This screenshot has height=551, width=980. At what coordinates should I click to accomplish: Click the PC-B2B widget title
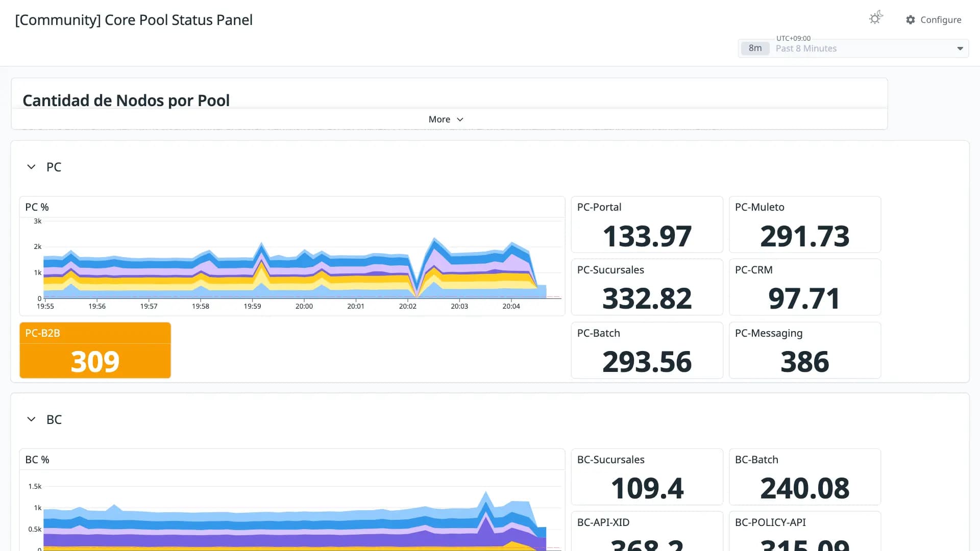pos(43,333)
